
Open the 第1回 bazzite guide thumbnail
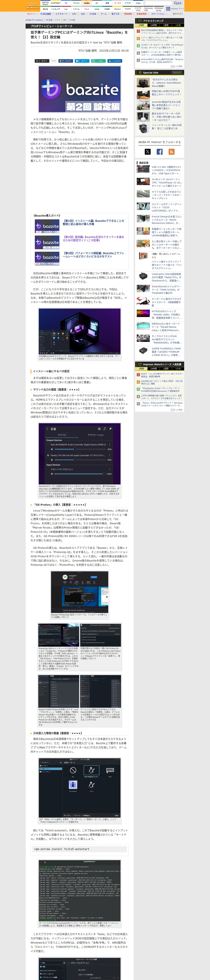(x=47, y=226)
